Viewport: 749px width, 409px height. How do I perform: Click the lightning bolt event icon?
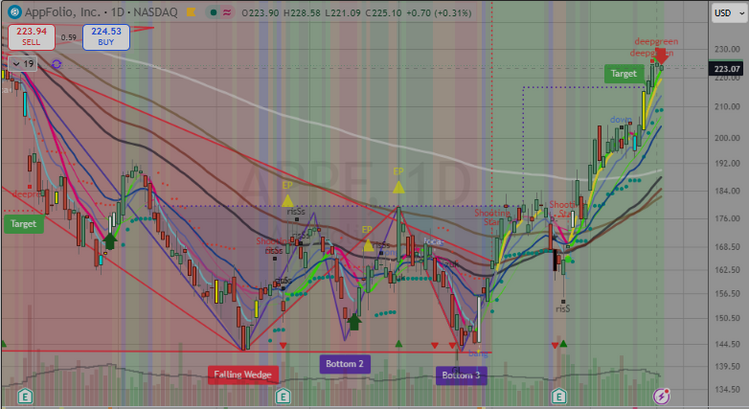[662, 396]
